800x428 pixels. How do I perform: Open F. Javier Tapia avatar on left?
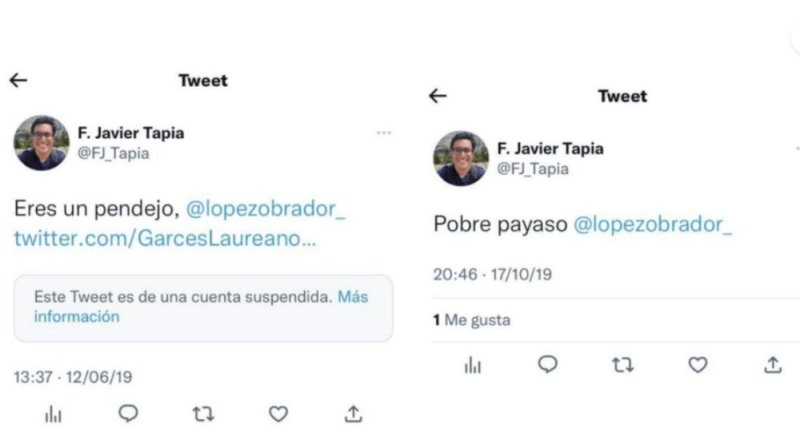[x=41, y=143]
